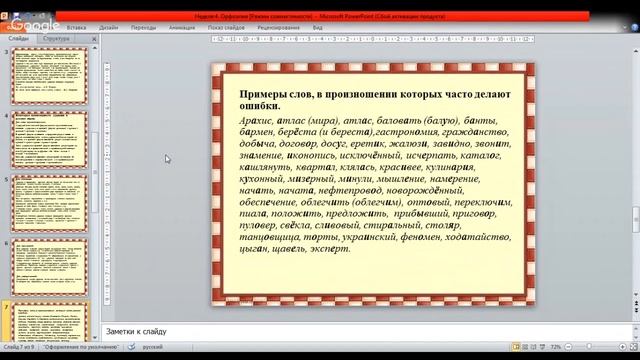Open the Рецензирование ribbon tab
The image size is (640, 360).
point(278,28)
